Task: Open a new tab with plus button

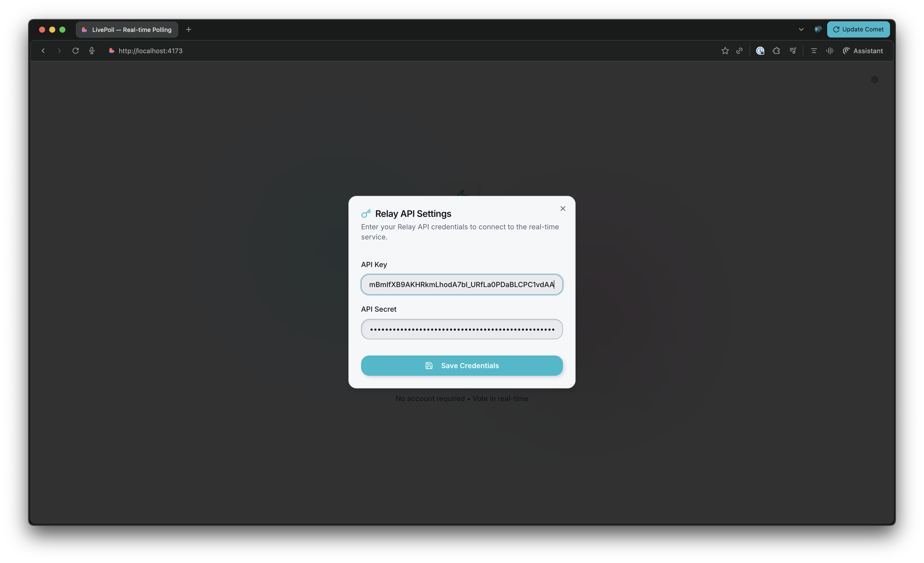Action: (189, 29)
